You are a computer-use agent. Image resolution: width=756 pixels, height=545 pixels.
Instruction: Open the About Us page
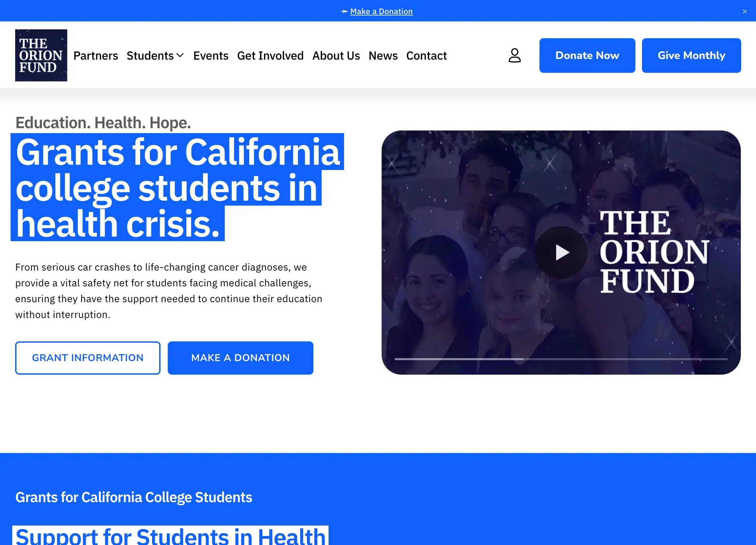point(336,56)
